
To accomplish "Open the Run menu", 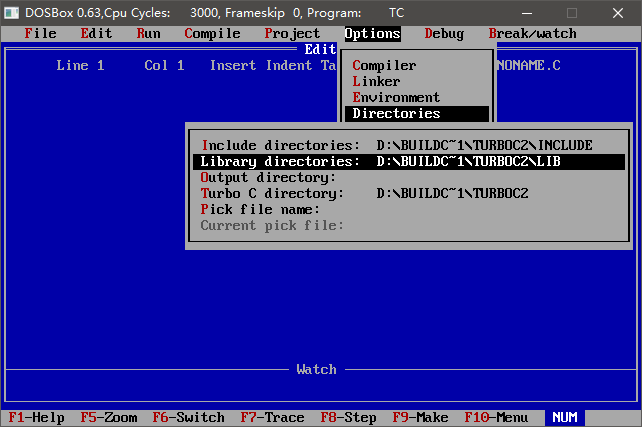I will 148,34.
